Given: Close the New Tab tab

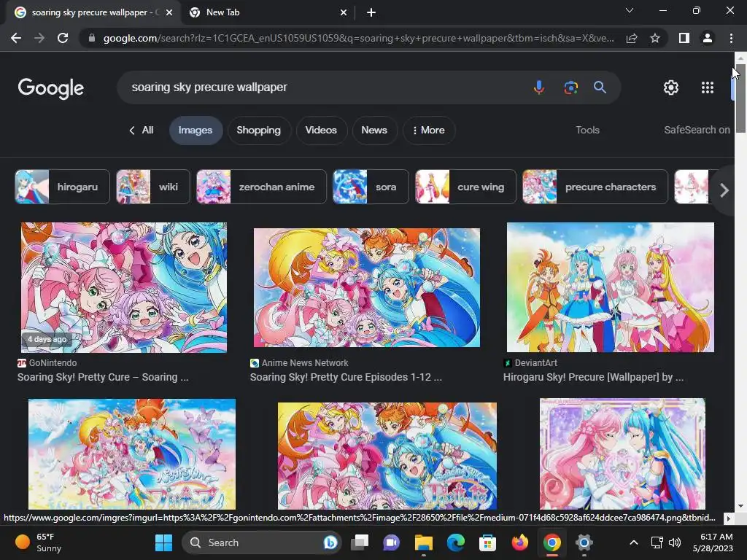Looking at the screenshot, I should 344,12.
